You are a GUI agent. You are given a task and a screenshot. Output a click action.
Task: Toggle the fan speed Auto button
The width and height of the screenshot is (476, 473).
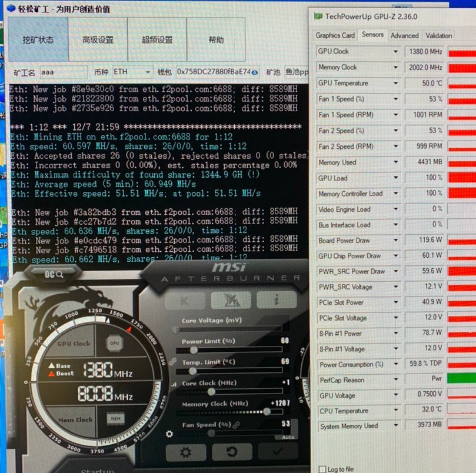coord(288,437)
